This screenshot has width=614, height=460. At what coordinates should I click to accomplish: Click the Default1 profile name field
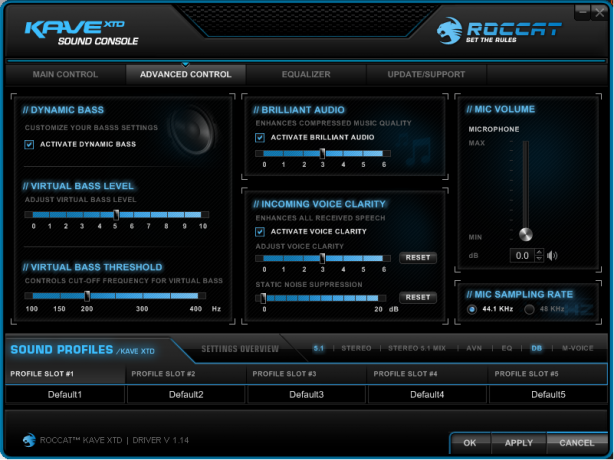(65, 394)
